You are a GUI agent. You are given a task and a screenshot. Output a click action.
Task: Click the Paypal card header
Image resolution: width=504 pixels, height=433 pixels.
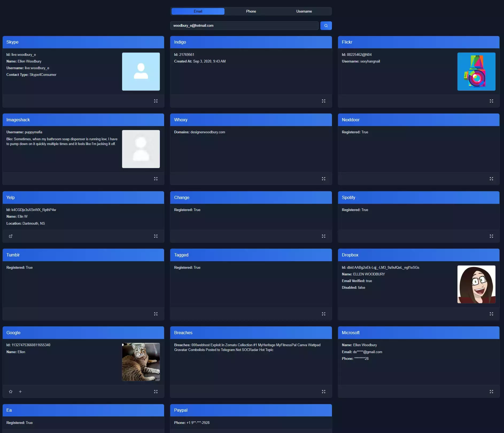[251, 410]
